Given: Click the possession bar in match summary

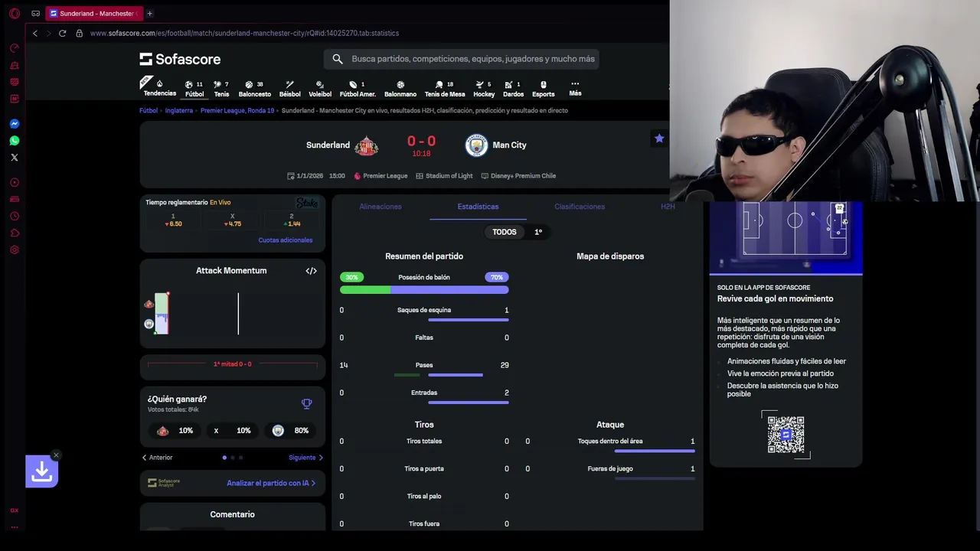Looking at the screenshot, I should coord(424,290).
